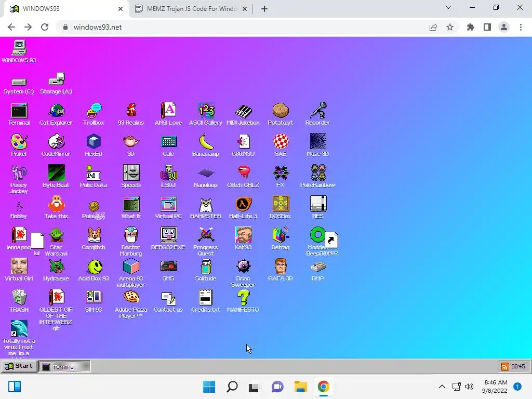This screenshot has width=532, height=399.
Task: Open the Chrome extensions puzzle icon
Action: pyautogui.click(x=471, y=27)
